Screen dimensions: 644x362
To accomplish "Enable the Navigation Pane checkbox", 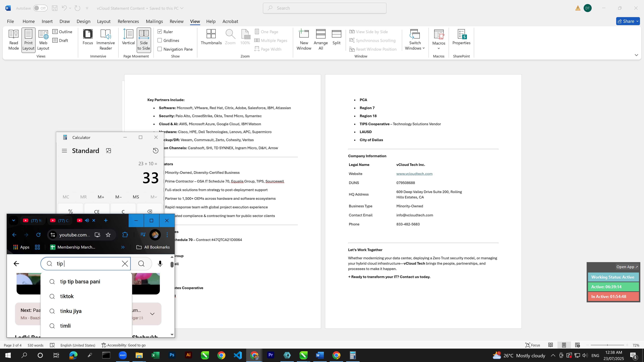I will [x=160, y=49].
